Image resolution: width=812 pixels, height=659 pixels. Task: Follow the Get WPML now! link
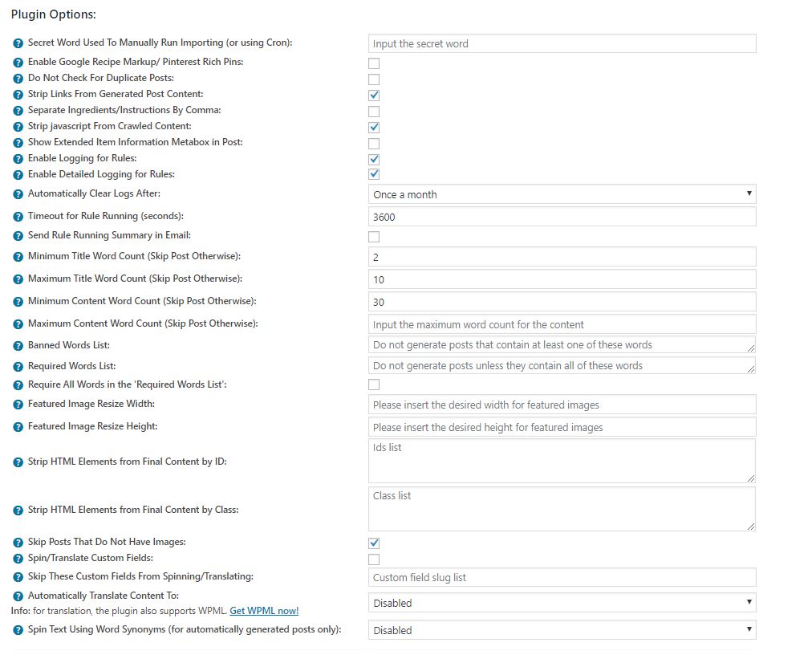[x=264, y=611]
